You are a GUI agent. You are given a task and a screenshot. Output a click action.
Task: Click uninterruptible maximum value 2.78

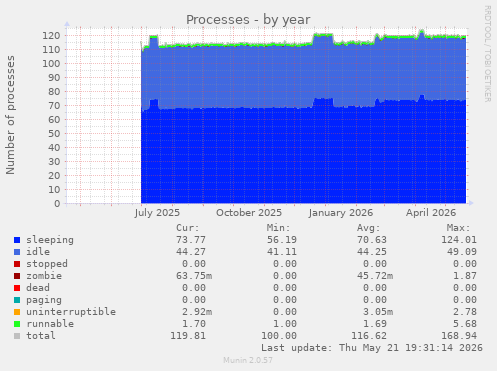[465, 312]
